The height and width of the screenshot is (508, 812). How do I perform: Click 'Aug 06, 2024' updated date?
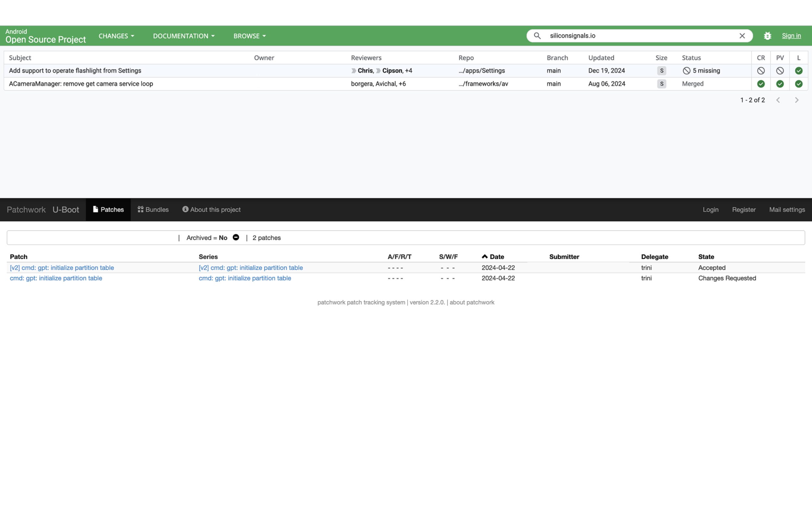pyautogui.click(x=607, y=84)
